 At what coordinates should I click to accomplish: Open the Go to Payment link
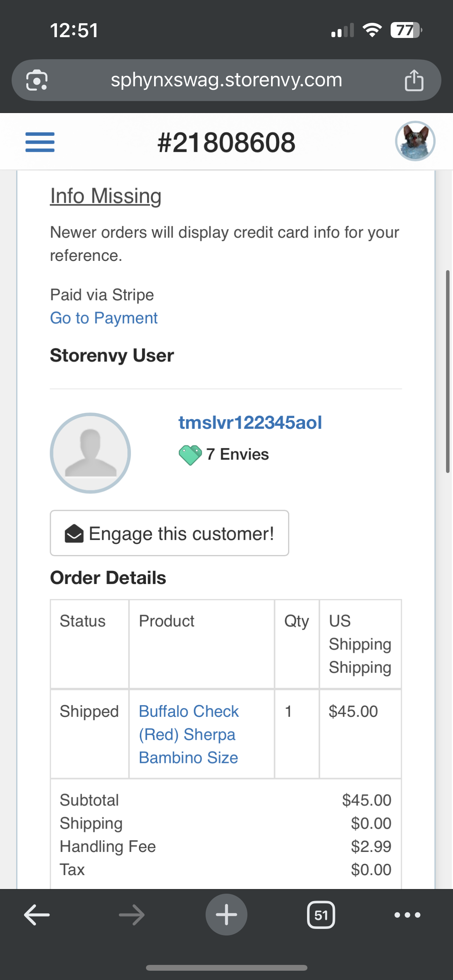(104, 318)
